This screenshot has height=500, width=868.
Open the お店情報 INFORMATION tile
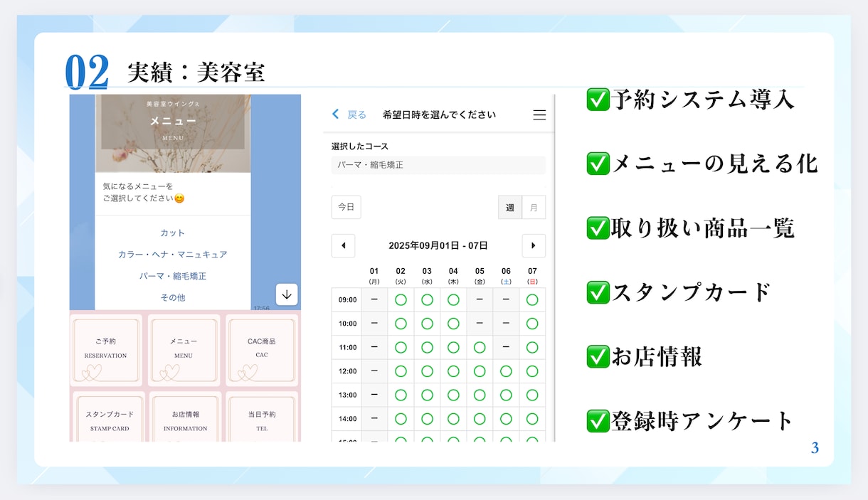pos(185,417)
